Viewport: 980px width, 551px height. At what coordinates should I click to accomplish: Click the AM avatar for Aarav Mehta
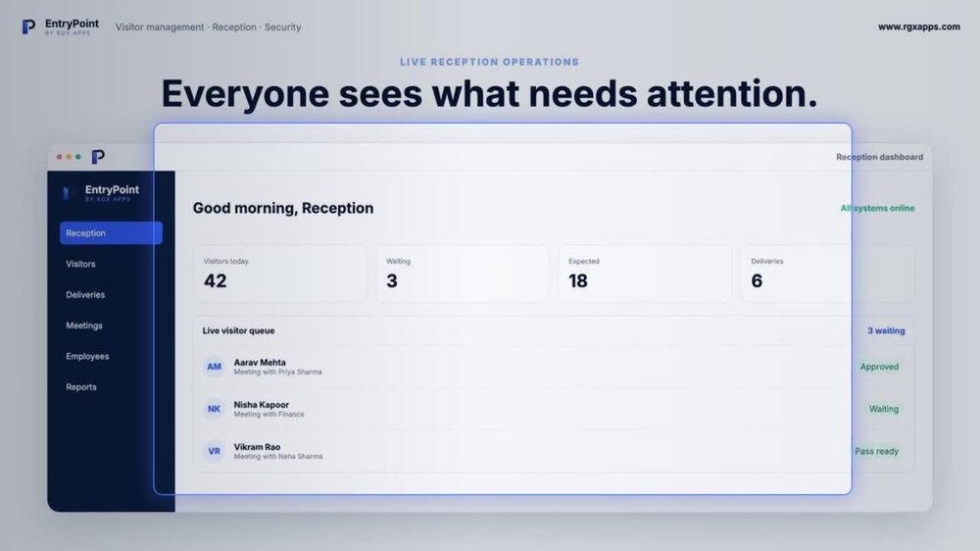coord(214,367)
